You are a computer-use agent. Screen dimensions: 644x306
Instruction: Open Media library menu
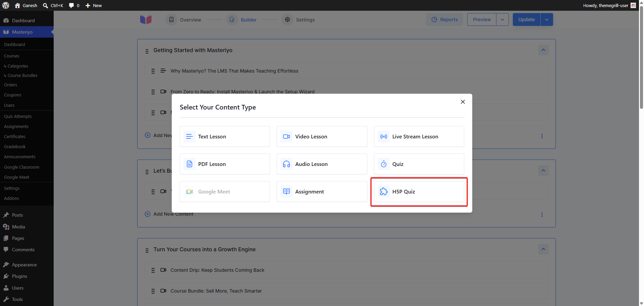tap(27, 227)
